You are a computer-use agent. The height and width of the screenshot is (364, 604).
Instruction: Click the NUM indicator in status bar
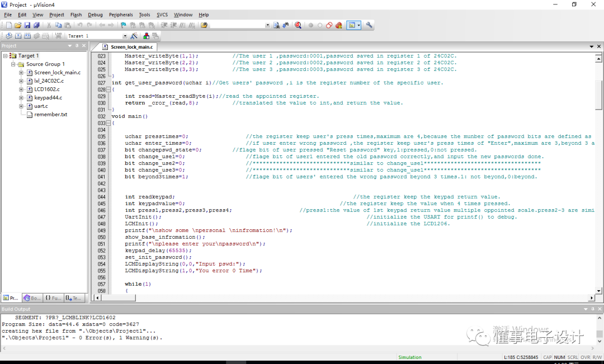coord(559,357)
